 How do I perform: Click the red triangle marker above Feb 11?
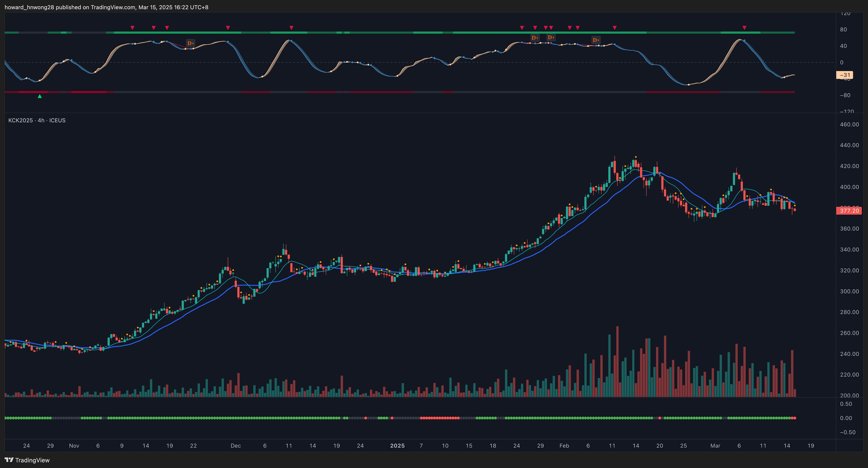(615, 28)
